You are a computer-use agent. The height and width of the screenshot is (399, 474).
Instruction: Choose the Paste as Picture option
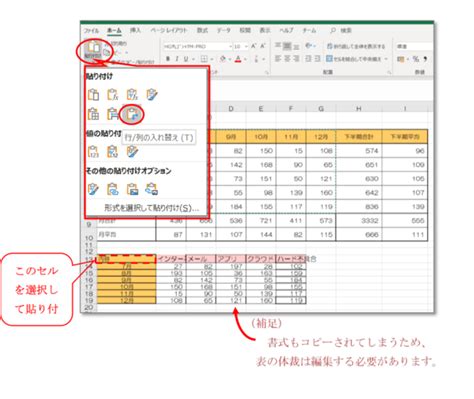point(132,189)
